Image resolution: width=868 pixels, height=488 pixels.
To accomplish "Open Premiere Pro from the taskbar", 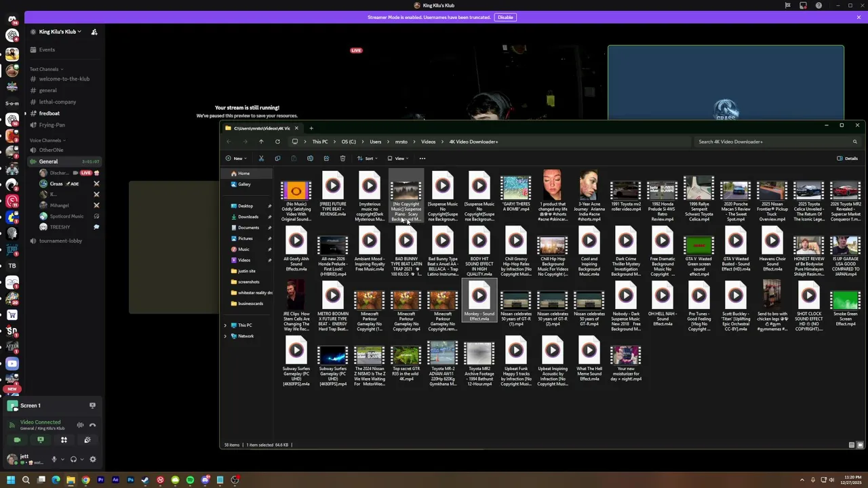I will (100, 480).
